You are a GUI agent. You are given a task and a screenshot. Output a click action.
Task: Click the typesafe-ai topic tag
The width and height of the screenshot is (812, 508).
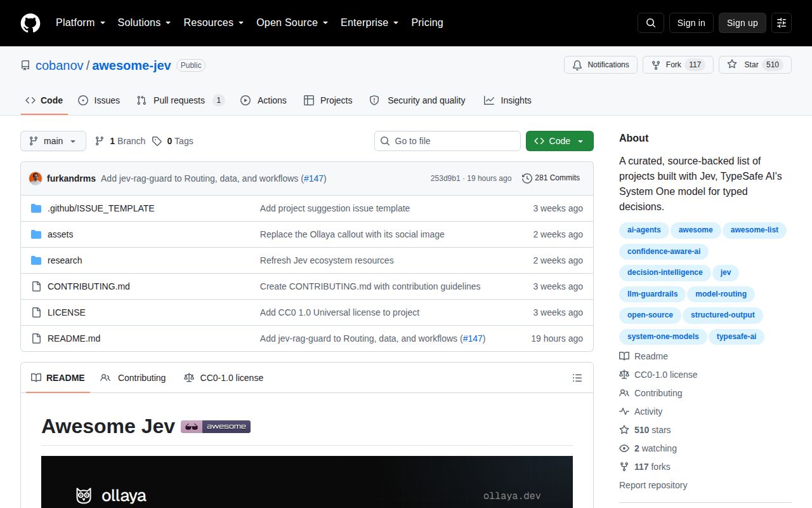point(737,337)
